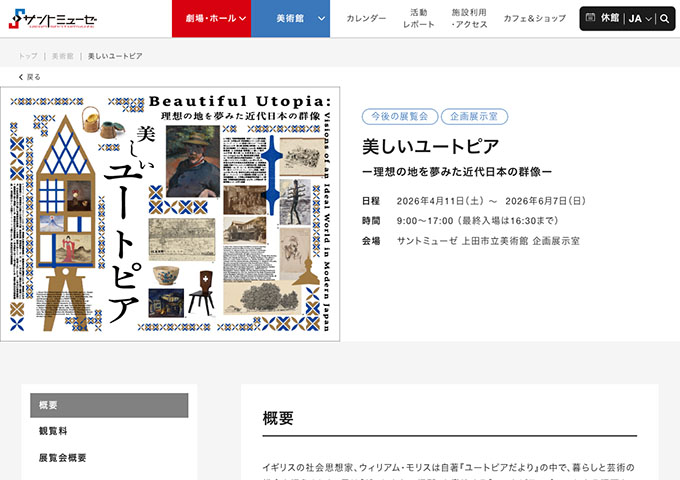Expand the 美術館 menu chevron
Viewport: 680px width, 480px height.
coord(321,19)
